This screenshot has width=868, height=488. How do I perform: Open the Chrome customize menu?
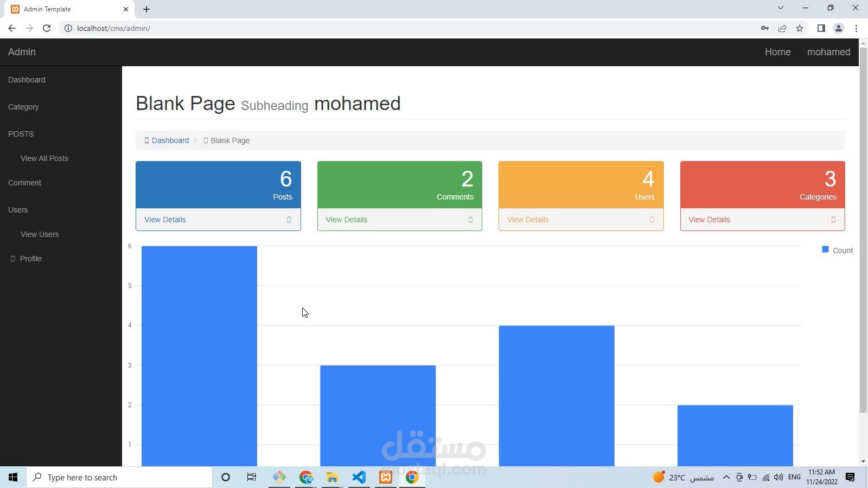857,28
